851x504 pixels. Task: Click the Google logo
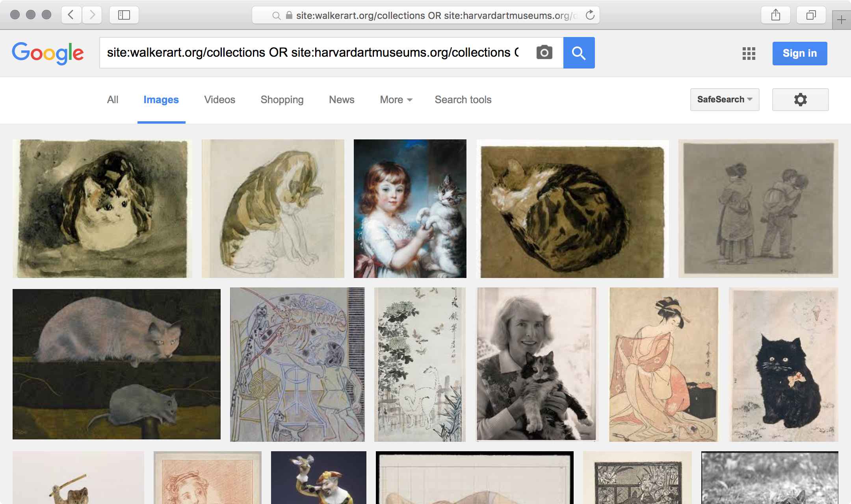click(48, 53)
